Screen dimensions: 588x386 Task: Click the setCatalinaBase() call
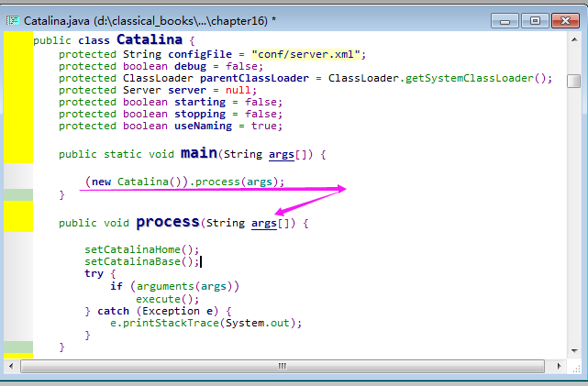(141, 261)
